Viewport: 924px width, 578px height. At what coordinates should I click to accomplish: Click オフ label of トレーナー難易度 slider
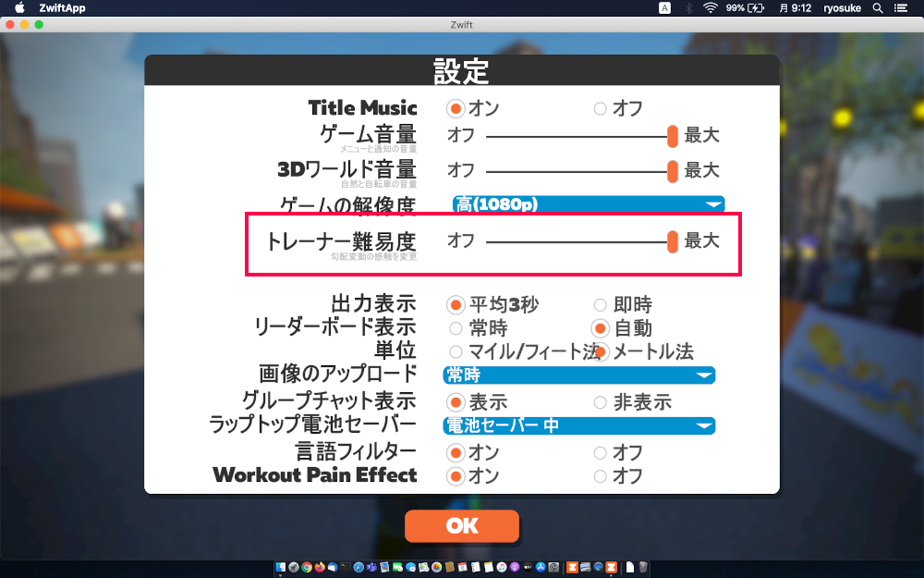(461, 240)
